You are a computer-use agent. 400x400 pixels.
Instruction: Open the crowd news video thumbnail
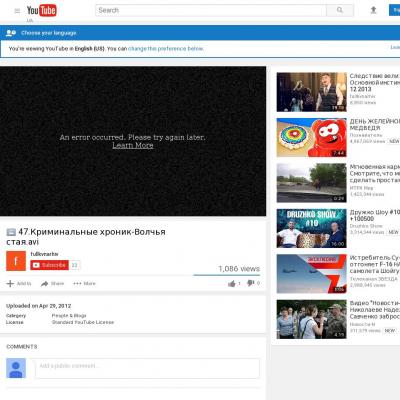click(311, 319)
